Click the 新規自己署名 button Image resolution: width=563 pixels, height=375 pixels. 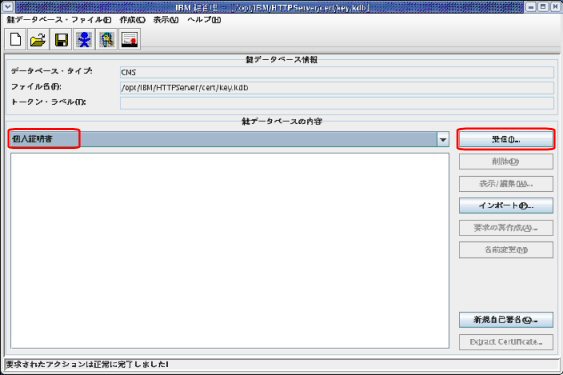pyautogui.click(x=506, y=320)
